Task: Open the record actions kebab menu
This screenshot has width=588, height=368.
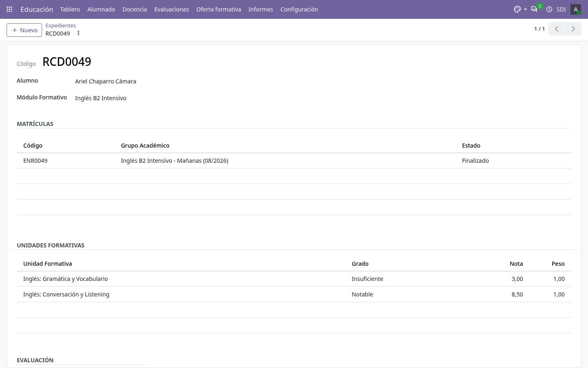Action: (78, 33)
